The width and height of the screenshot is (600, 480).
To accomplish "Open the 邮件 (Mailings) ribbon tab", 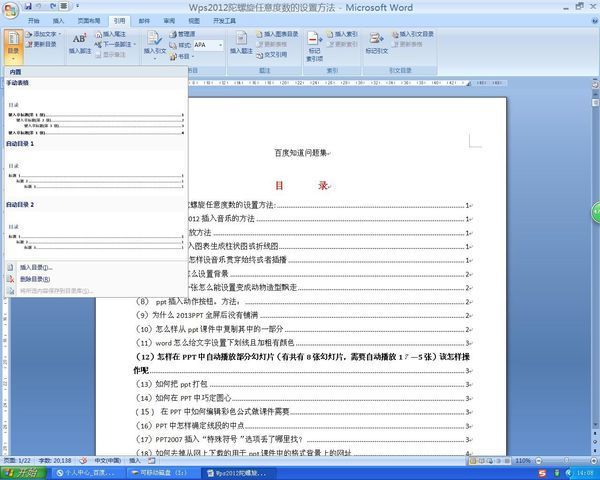I will (144, 21).
